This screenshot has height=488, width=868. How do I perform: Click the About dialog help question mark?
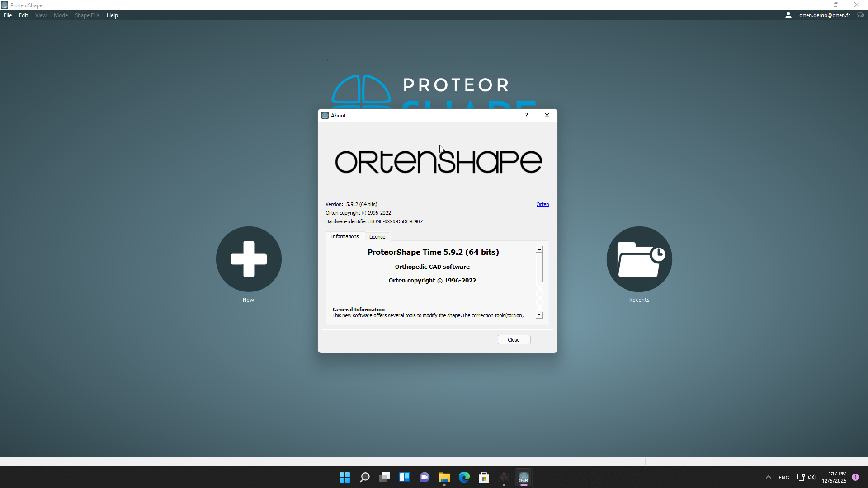(x=527, y=116)
